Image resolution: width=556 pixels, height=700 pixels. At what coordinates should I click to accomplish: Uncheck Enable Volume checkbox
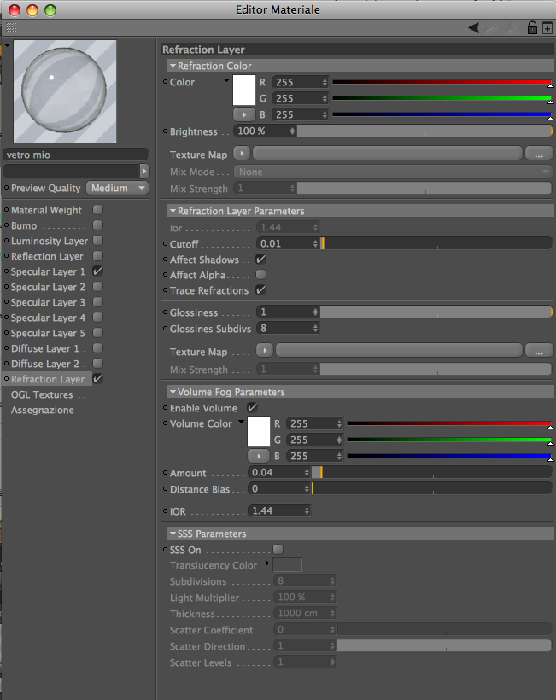tap(252, 408)
